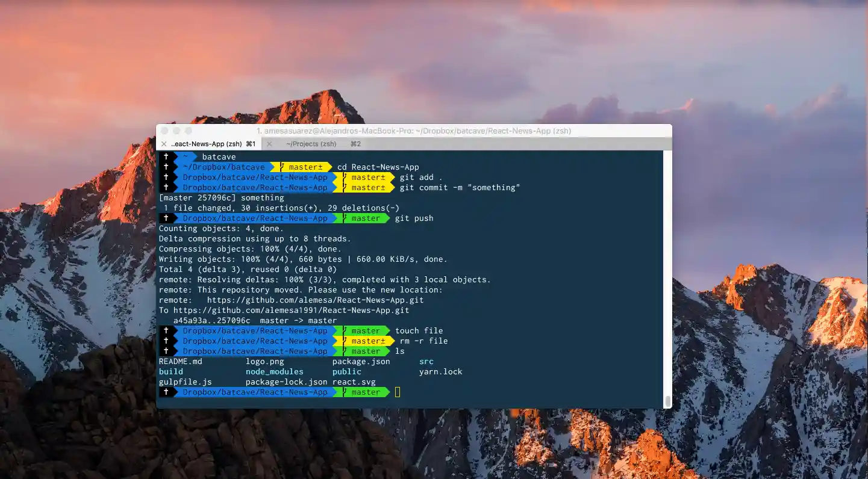Click the terminal window scrollbar thumb
Viewport: 868px width, 479px height.
[x=667, y=401]
